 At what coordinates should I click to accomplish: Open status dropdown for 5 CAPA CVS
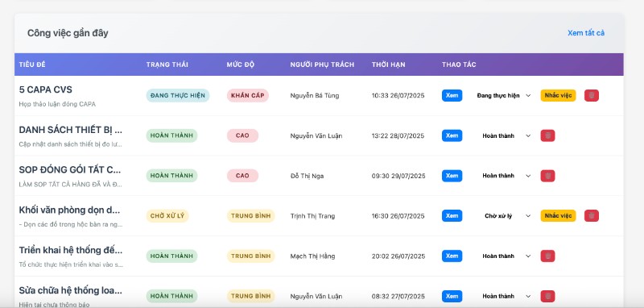(x=504, y=95)
